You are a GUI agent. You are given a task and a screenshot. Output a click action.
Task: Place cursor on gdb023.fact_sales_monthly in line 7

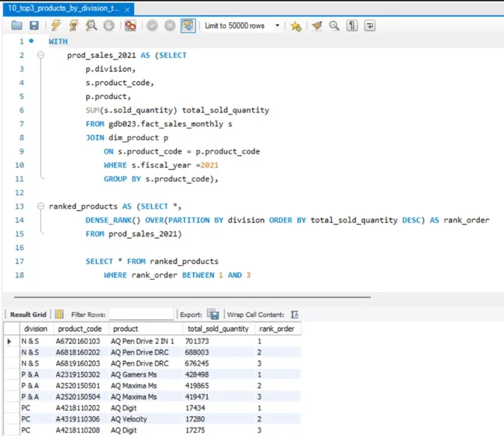[x=165, y=124]
